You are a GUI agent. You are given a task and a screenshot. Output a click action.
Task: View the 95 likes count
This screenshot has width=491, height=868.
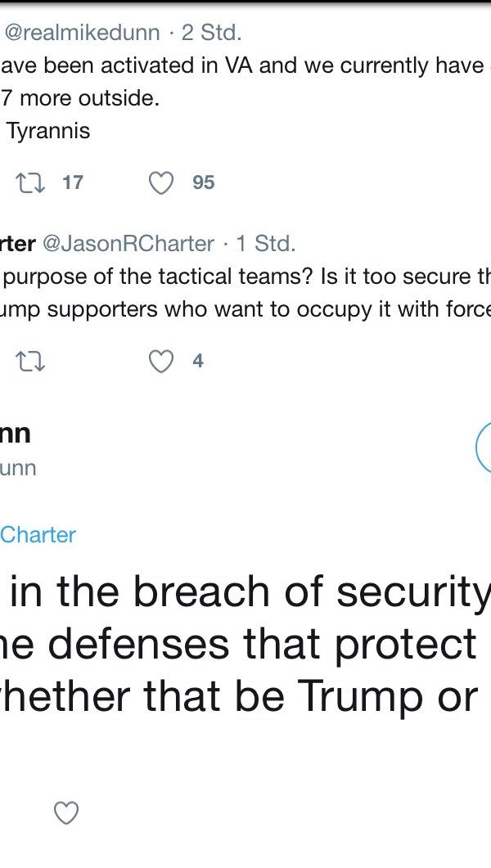click(204, 182)
